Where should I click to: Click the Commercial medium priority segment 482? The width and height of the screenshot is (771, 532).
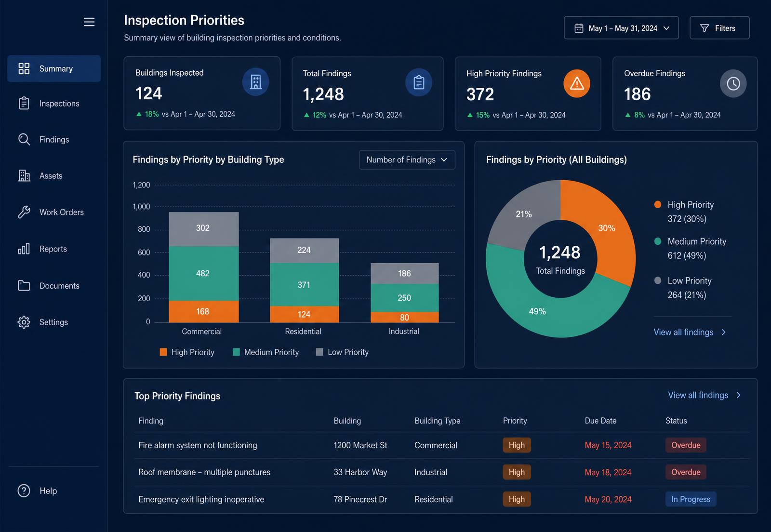point(203,274)
